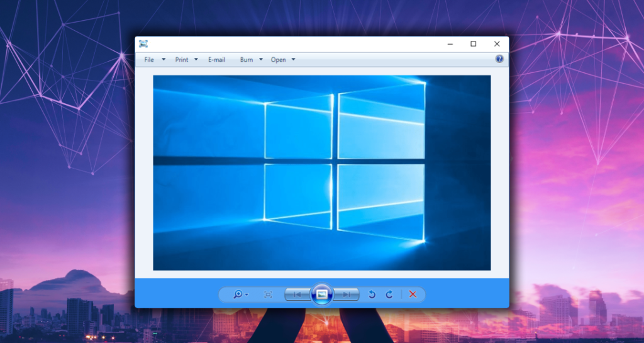The height and width of the screenshot is (343, 644).
Task: Open the Print menu
Action: (x=182, y=60)
